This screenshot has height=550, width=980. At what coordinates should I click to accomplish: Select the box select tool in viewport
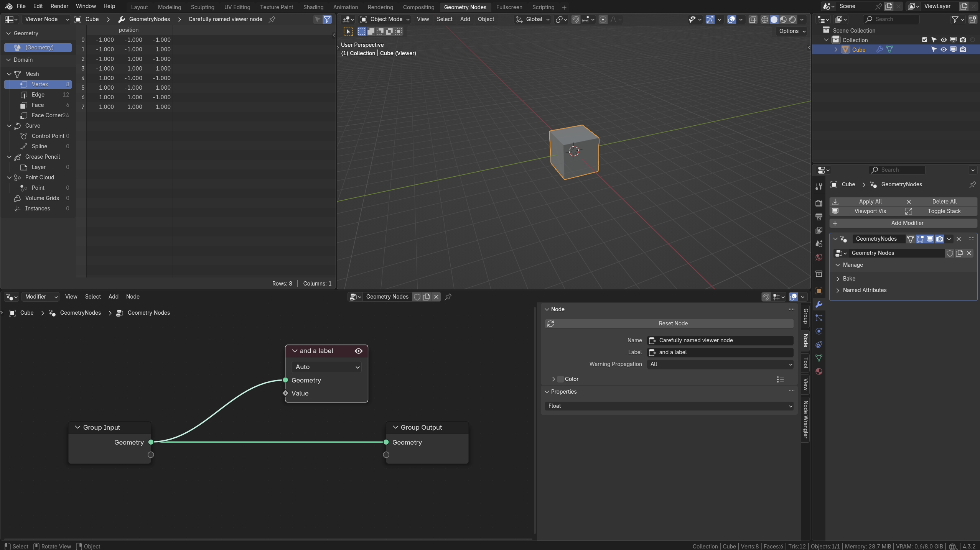[362, 31]
